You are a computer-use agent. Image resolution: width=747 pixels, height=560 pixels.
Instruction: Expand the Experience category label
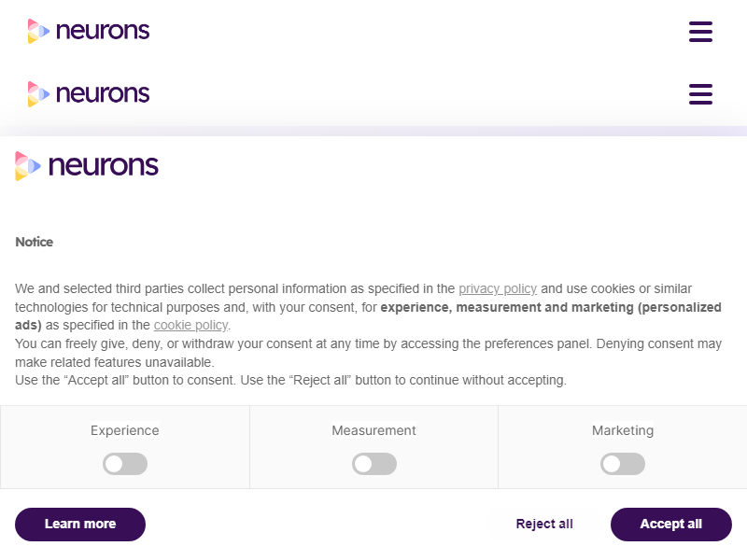[125, 430]
